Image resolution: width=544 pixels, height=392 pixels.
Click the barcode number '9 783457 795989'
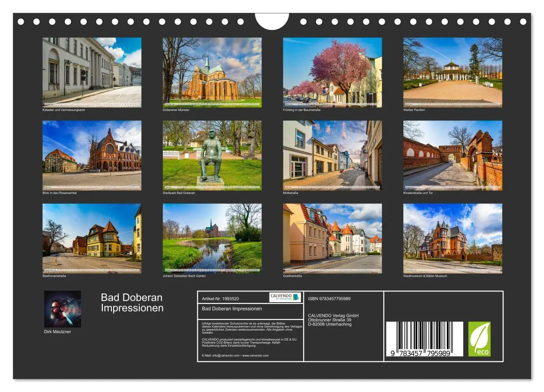pyautogui.click(x=421, y=353)
